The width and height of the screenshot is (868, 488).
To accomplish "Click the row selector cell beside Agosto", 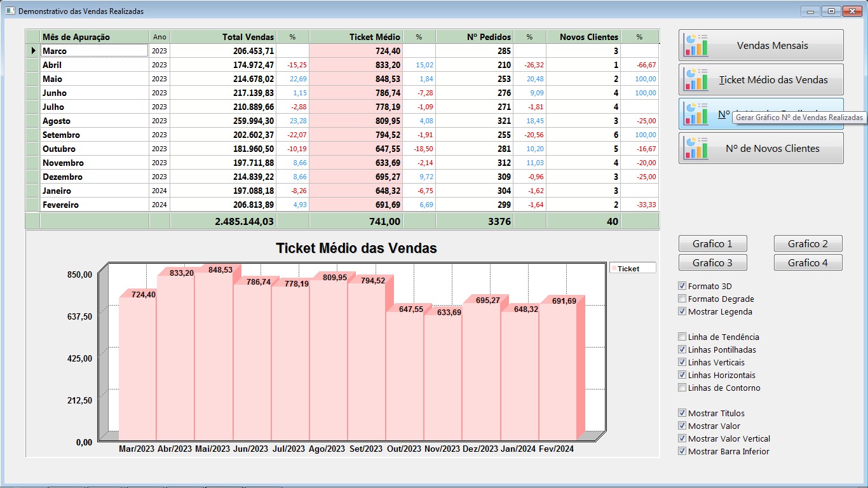I will click(32, 121).
